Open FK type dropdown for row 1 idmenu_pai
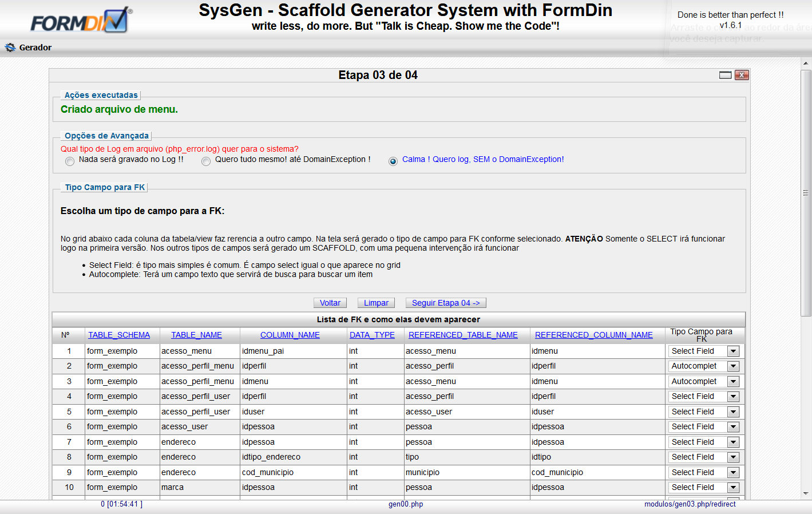 click(704, 351)
